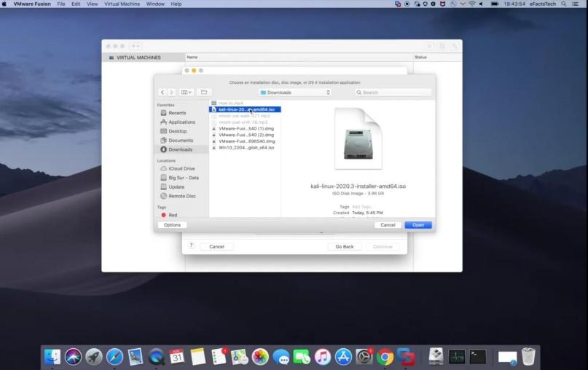Select Applications in the sidebar
The width and height of the screenshot is (588, 370).
click(181, 122)
